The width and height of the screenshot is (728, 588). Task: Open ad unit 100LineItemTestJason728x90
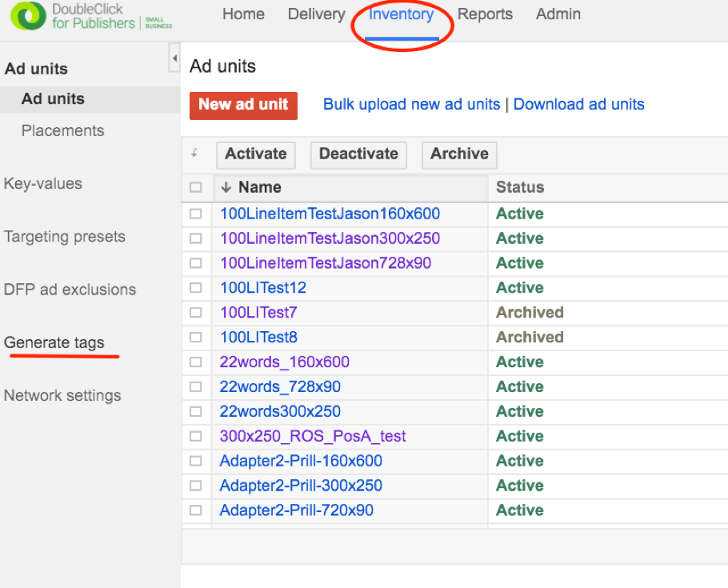326,263
